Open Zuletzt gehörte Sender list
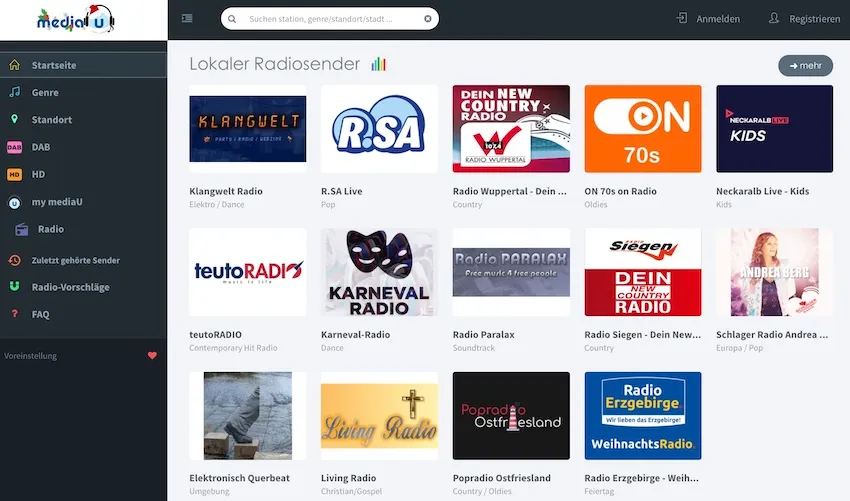The height and width of the screenshot is (501, 850). [x=75, y=260]
